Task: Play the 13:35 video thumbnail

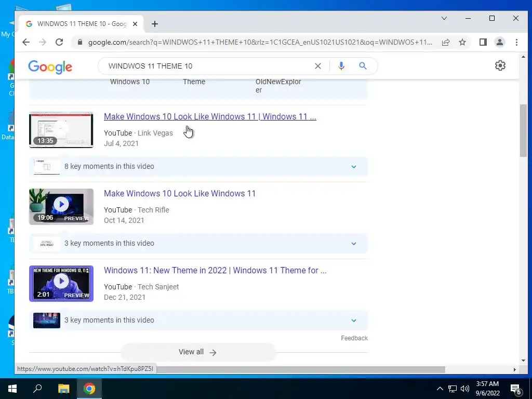Action: (x=61, y=130)
